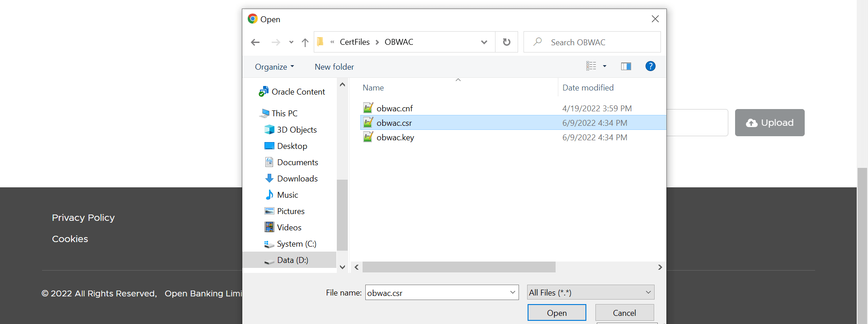
Task: Create a New folder
Action: pos(334,67)
